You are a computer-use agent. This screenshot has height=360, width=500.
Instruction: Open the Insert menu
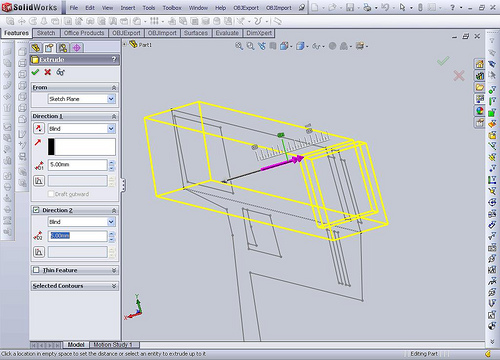[x=128, y=7]
